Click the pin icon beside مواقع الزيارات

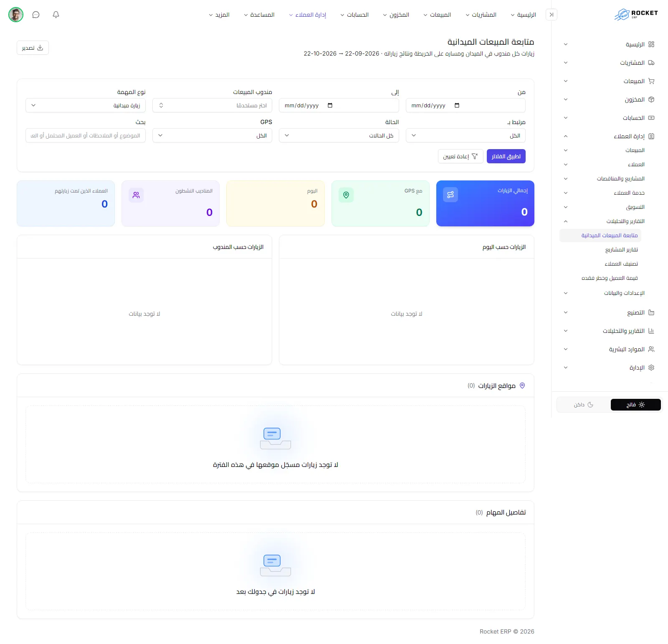(x=522, y=385)
